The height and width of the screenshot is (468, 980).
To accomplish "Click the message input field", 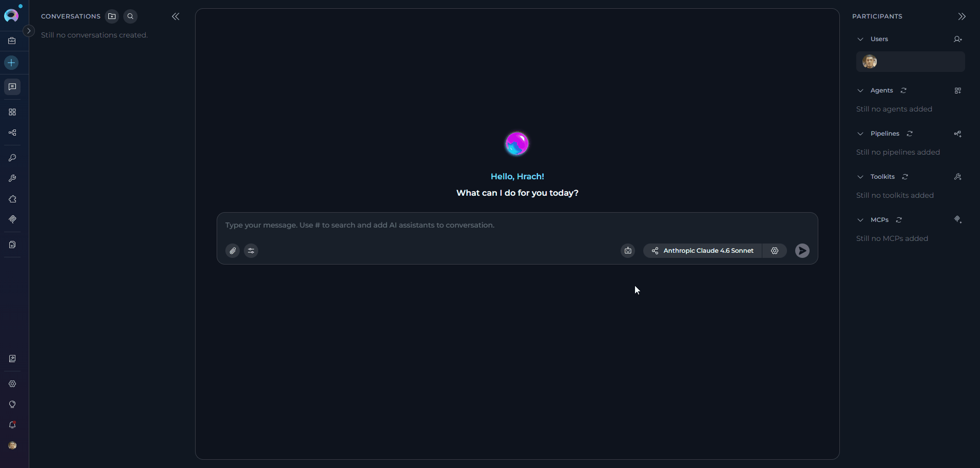I will (517, 226).
